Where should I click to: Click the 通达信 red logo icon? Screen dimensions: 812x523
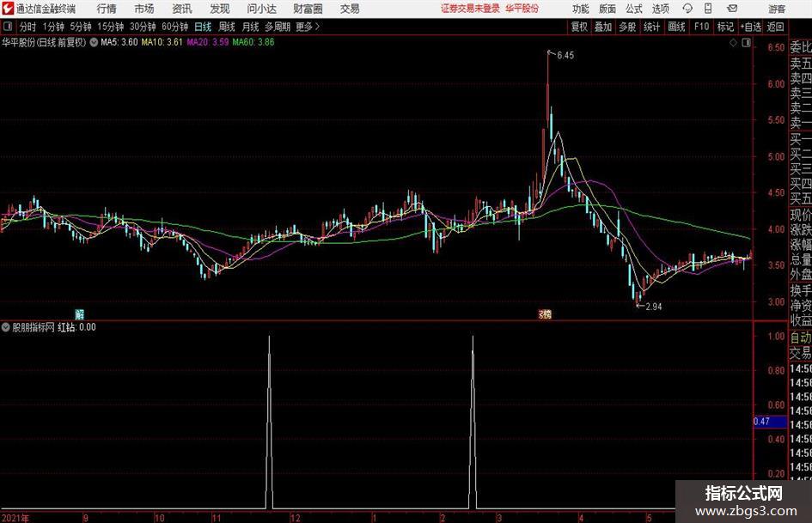click(8, 9)
